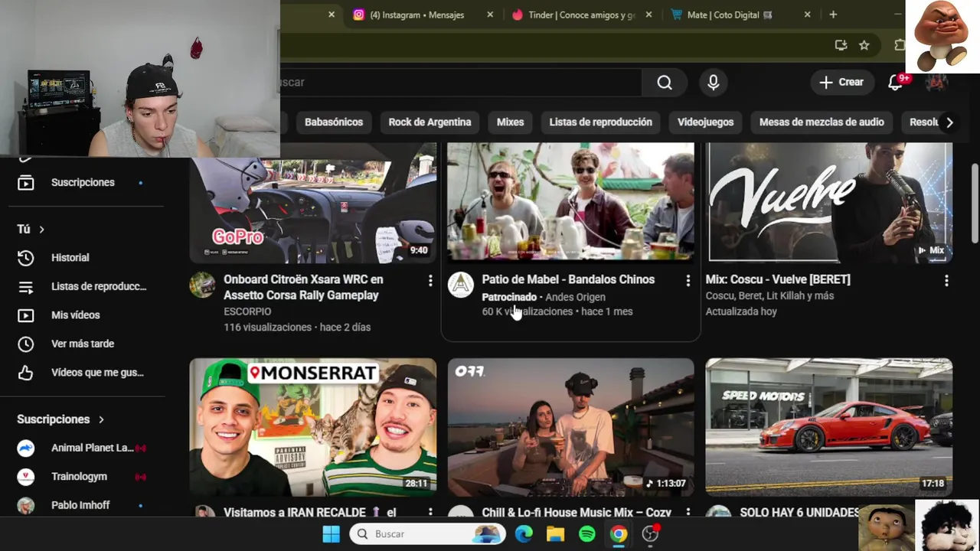
Task: Start voice search with microphone icon
Action: click(x=714, y=83)
